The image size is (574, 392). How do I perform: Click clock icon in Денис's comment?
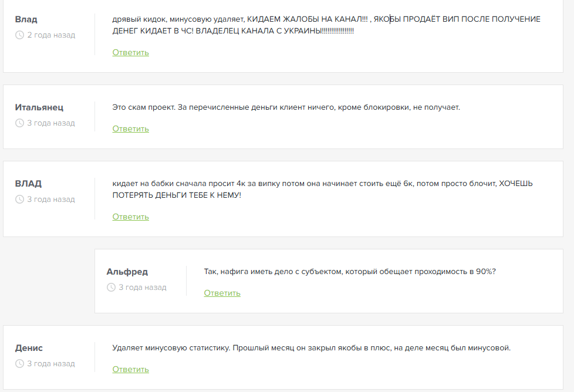pyautogui.click(x=19, y=364)
